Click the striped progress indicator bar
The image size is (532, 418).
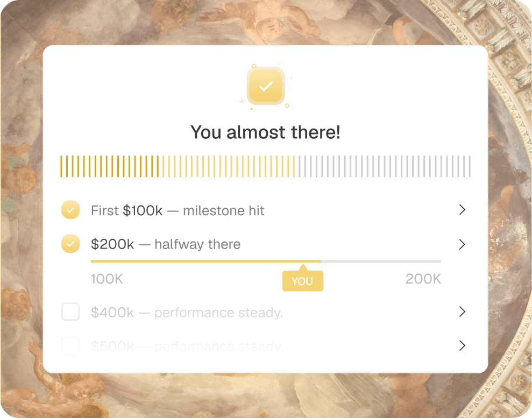coord(265,166)
